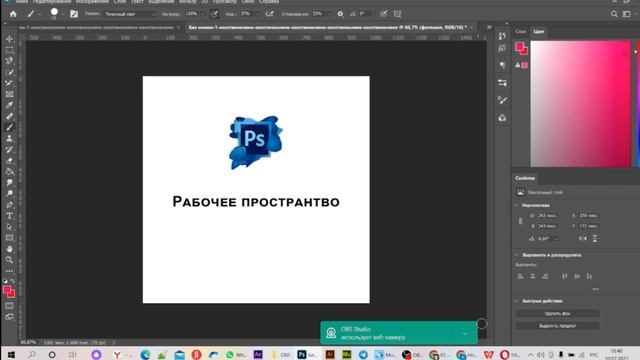Select the Brush tool in the tools panel

click(9, 127)
